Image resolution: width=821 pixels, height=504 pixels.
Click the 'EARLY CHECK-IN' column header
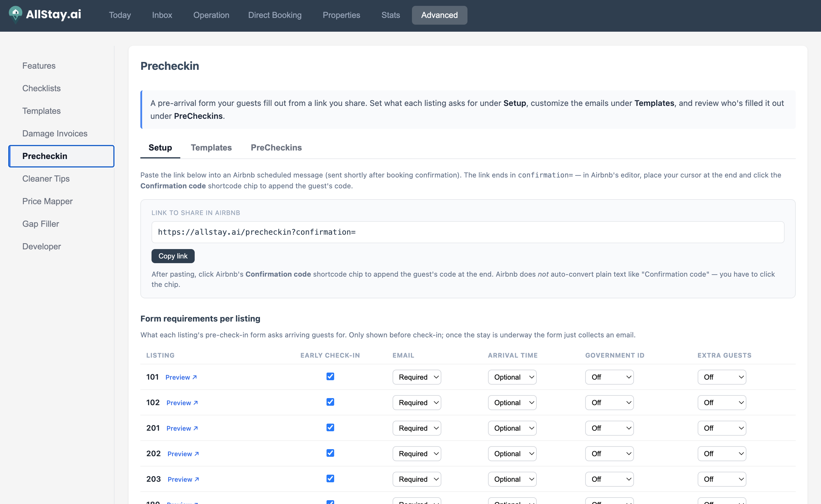click(330, 355)
